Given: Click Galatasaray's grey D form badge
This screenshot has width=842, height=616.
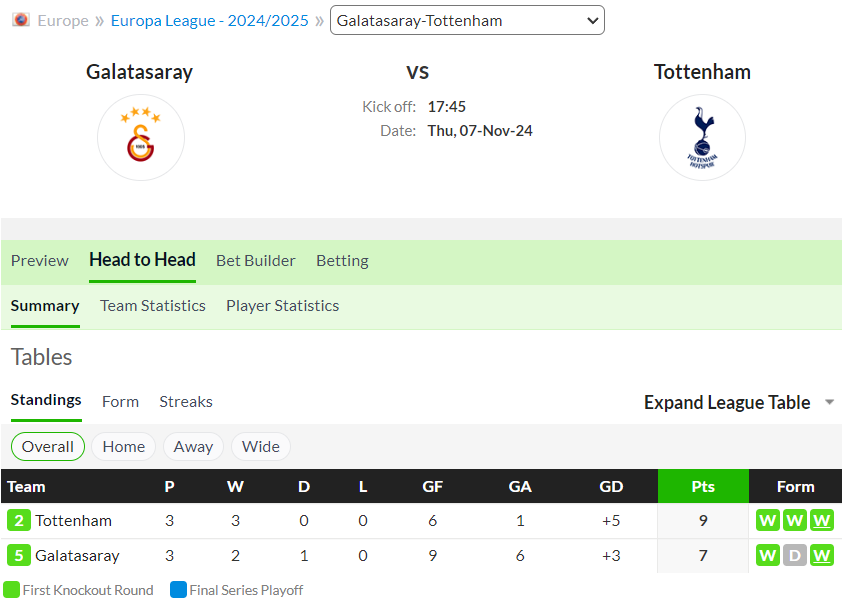Looking at the screenshot, I should point(795,555).
